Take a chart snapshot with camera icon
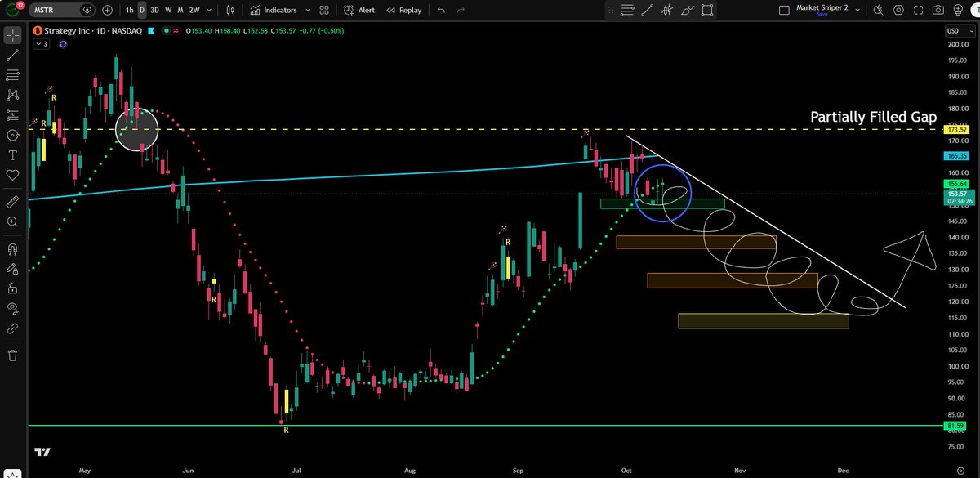This screenshot has width=980, height=478. (x=939, y=10)
